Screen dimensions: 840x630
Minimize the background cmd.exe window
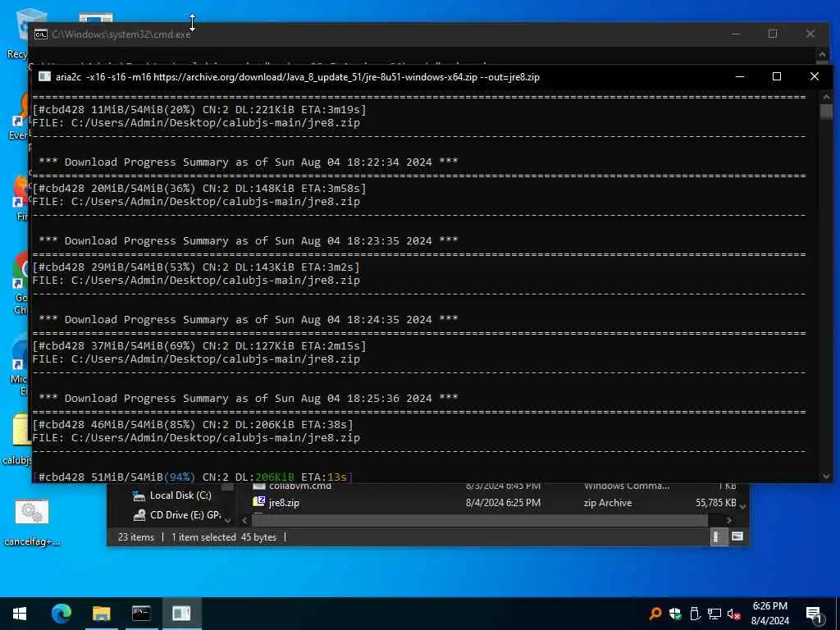pos(736,34)
